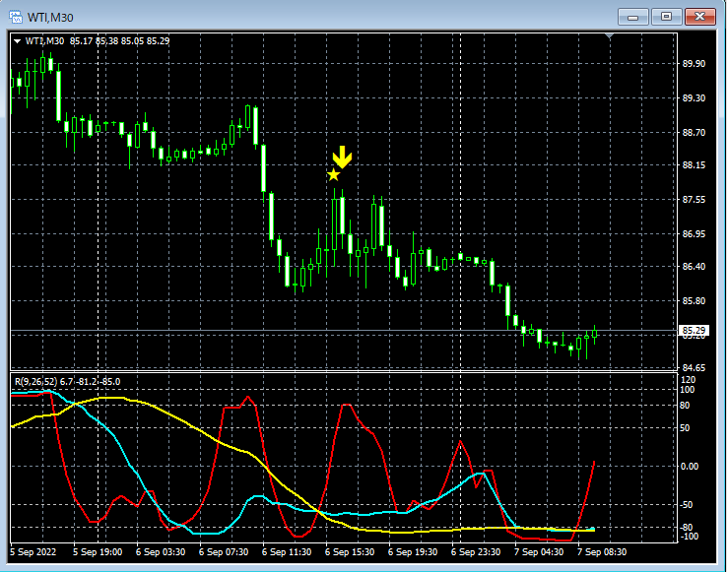Click the 87.55 price scale label

pyautogui.click(x=694, y=200)
